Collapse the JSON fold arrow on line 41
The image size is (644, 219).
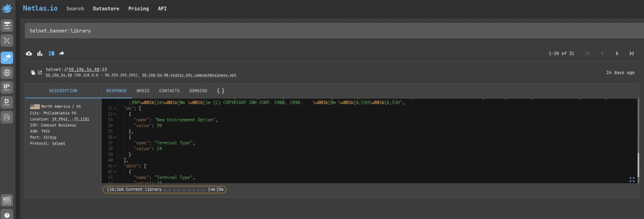tap(116, 166)
